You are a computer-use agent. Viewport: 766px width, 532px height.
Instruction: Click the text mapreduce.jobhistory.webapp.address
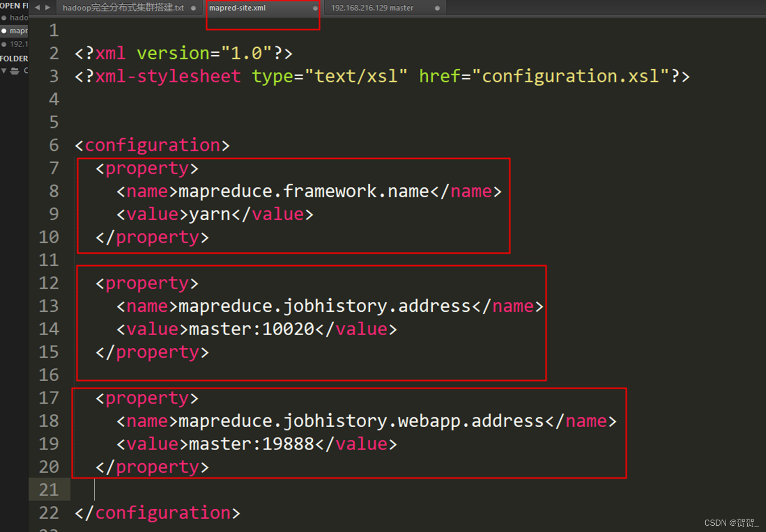(x=361, y=421)
